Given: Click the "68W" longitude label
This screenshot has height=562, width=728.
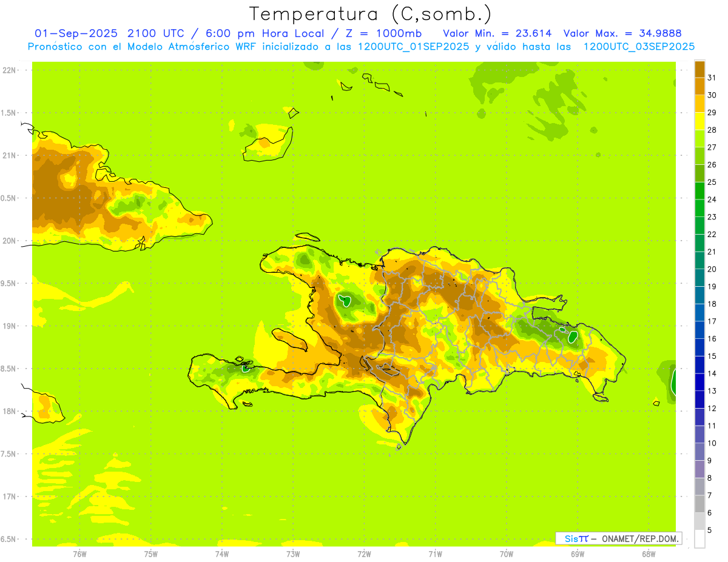Looking at the screenshot, I should pyautogui.click(x=649, y=554).
